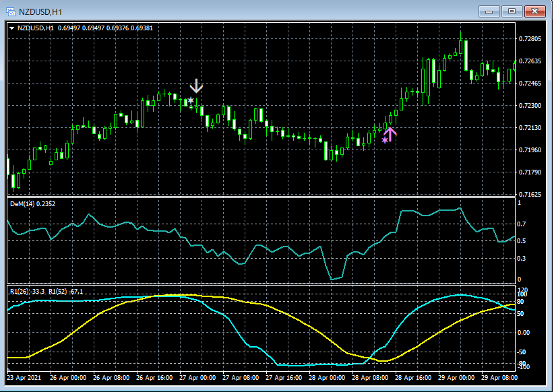This screenshot has width=554, height=392.
Task: Expand the triangle menu beside NZDUSD,H1
Action: [x=13, y=28]
